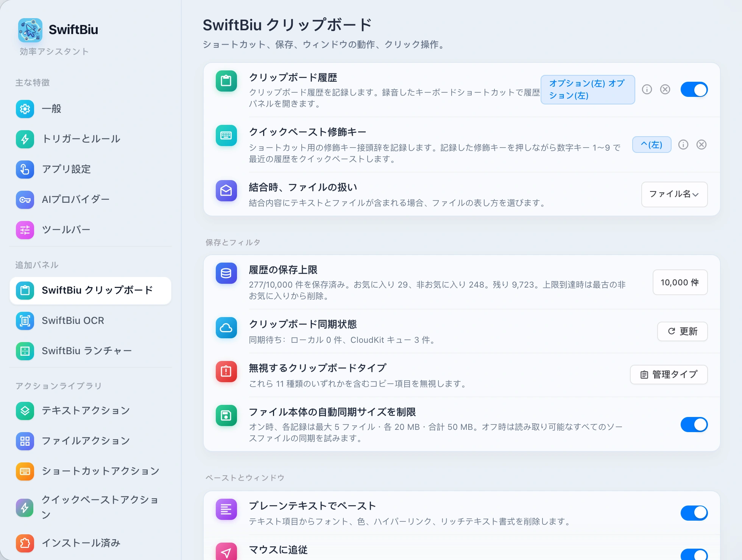Click the ショートカットアクション keyboard icon
The height and width of the screenshot is (560, 742).
25,471
